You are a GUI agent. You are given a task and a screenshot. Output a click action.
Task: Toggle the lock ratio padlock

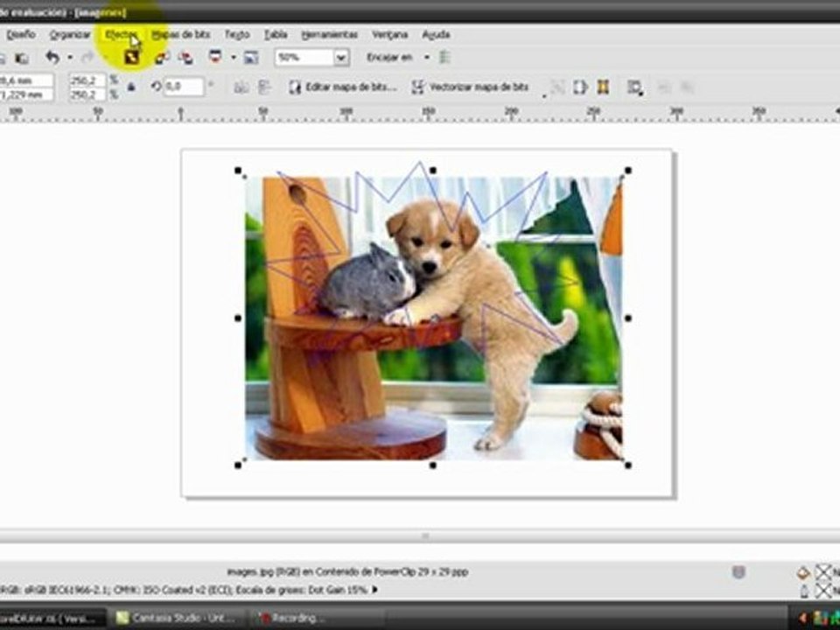click(131, 87)
